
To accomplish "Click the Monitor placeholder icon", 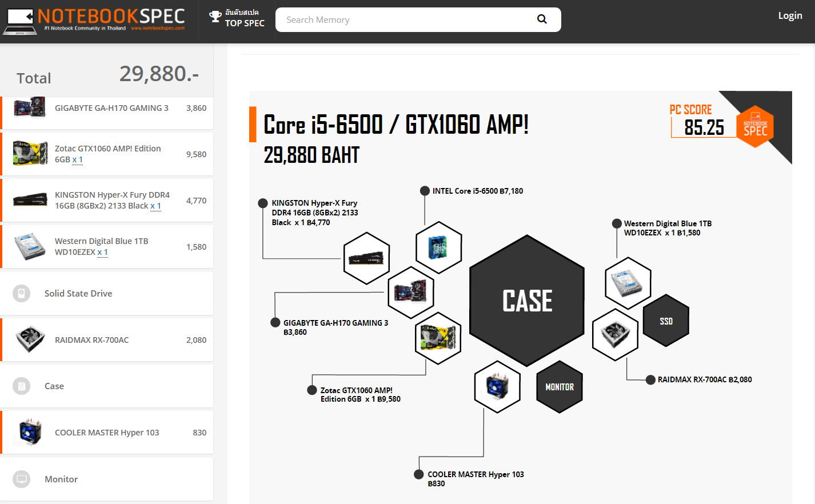I will (x=21, y=479).
